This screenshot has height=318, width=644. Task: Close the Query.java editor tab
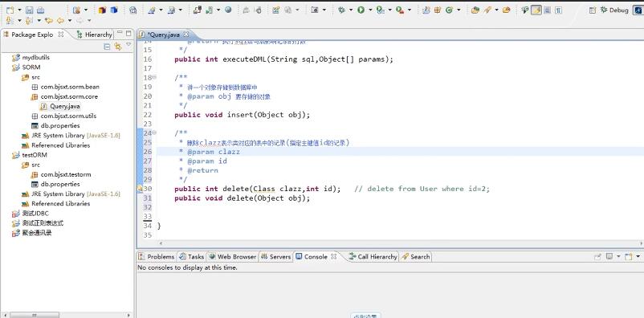point(185,35)
